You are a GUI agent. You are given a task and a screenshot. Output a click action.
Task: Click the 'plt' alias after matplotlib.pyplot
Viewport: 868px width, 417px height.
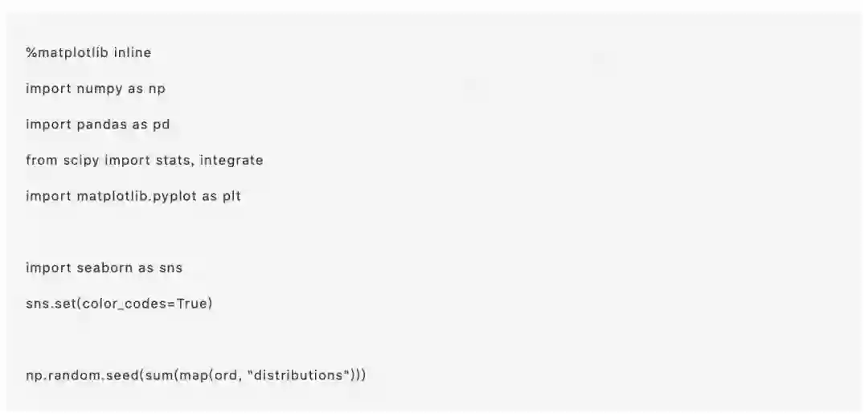coord(231,196)
